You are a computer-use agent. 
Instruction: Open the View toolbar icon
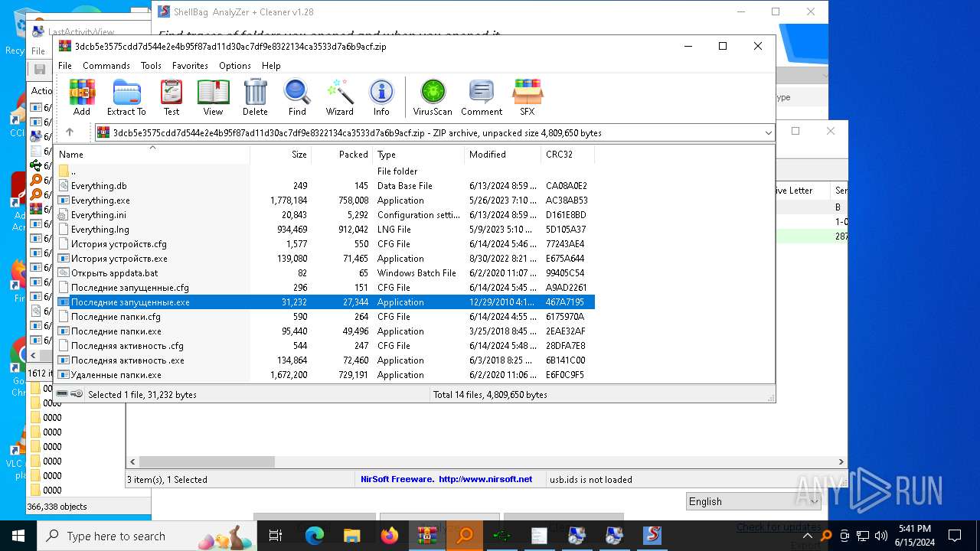(x=213, y=97)
